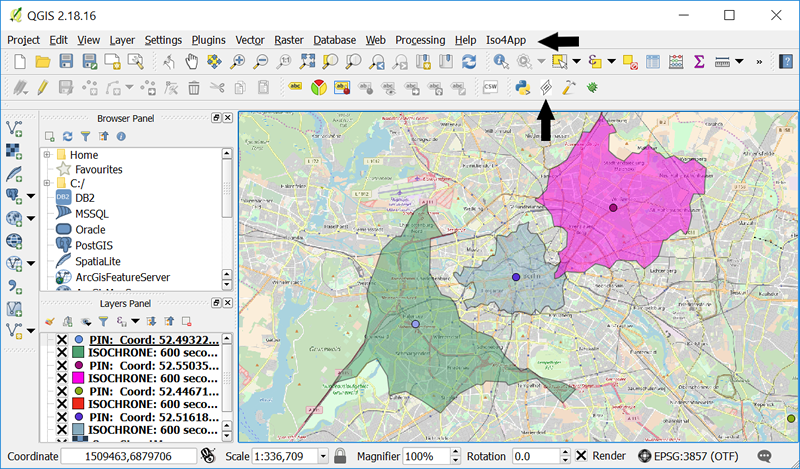Open expression filter dropdown in Layers Panel

tap(135, 322)
